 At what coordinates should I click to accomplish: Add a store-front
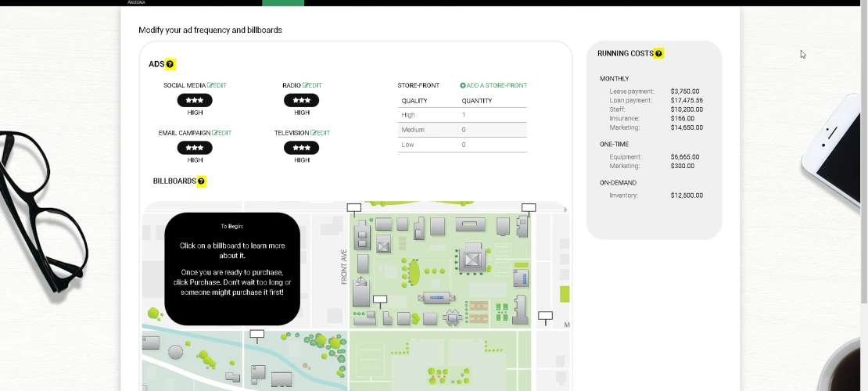[x=493, y=85]
